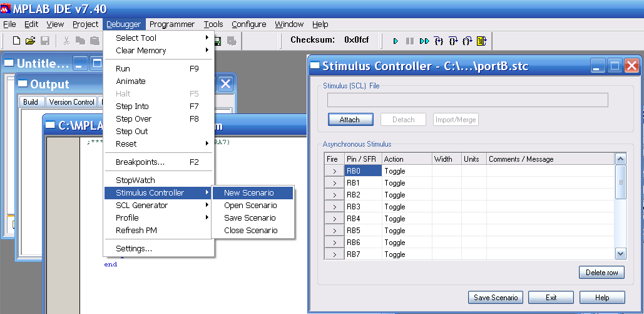This screenshot has width=644, height=314.
Task: Create a new file from toolbar
Action: tap(16, 41)
